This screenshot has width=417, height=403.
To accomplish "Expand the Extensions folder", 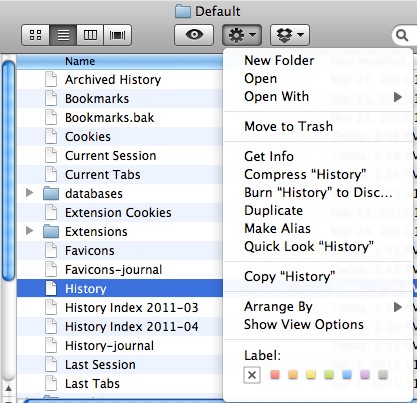I will (30, 230).
